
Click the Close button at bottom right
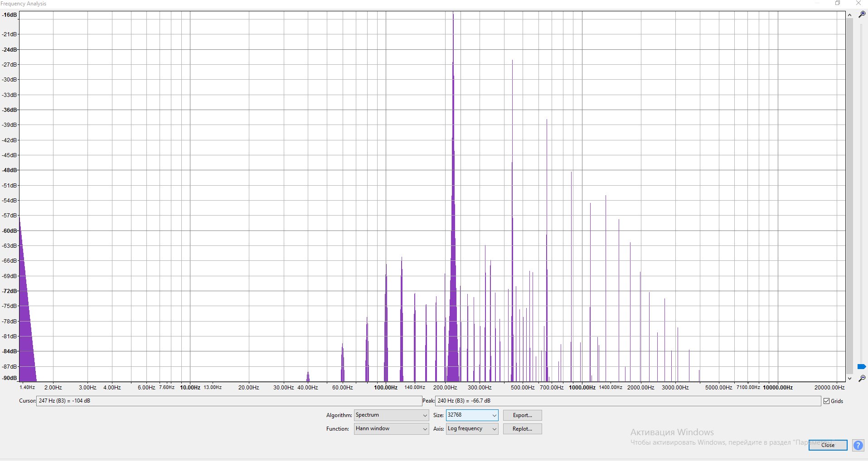point(828,445)
